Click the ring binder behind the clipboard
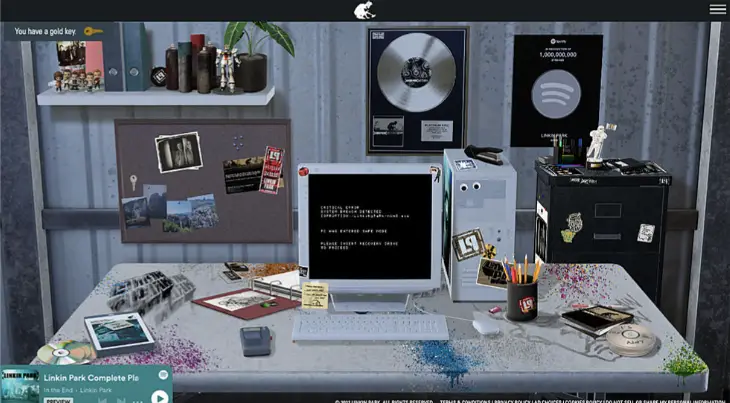730x403 pixels. coord(277,285)
